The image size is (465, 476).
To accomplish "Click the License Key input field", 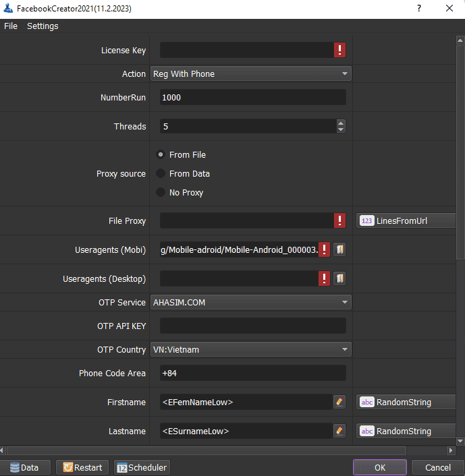I will 247,50.
